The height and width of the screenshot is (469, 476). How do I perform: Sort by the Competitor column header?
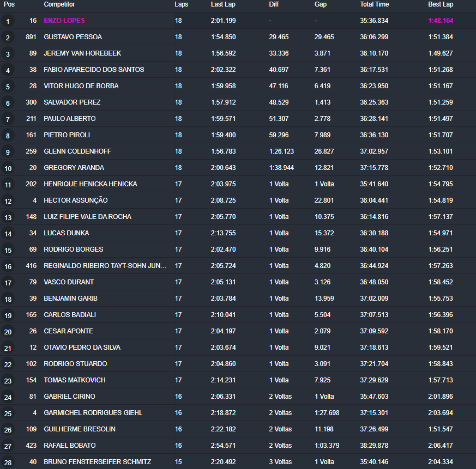point(59,4)
